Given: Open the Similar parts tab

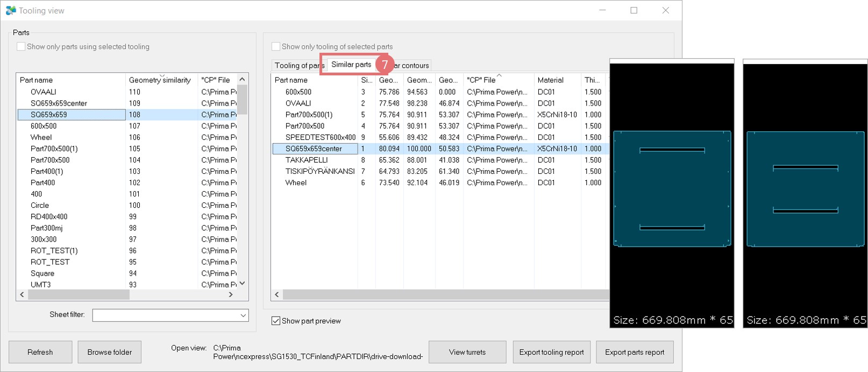Looking at the screenshot, I should coord(351,65).
